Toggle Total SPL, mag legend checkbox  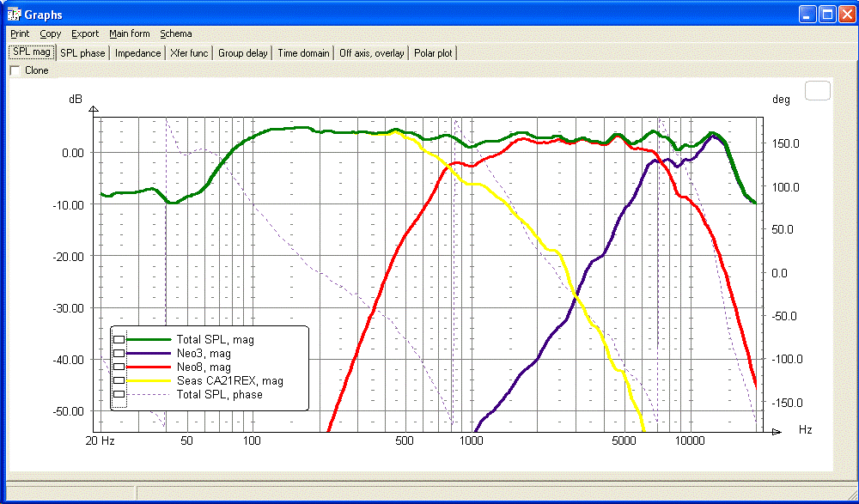coord(119,340)
